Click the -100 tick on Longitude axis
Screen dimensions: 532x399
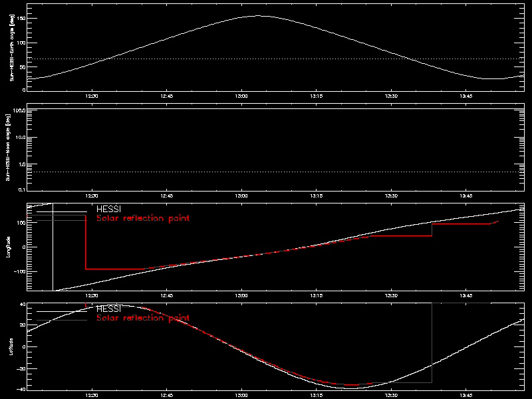point(20,271)
